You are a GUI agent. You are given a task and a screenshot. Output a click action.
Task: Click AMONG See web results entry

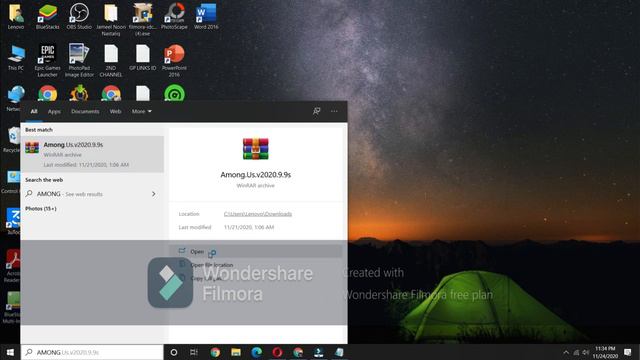93,194
